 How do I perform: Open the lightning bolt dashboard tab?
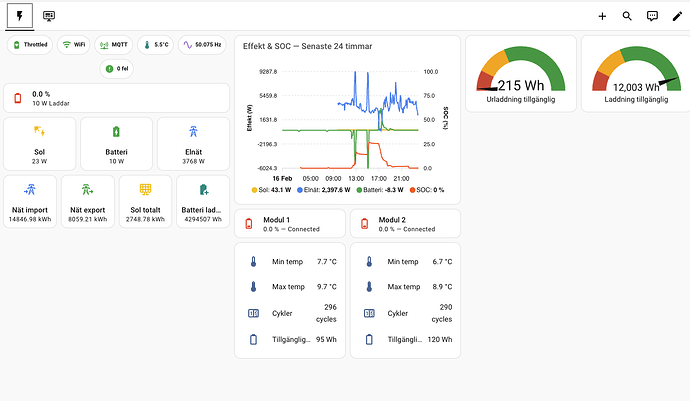(20, 16)
